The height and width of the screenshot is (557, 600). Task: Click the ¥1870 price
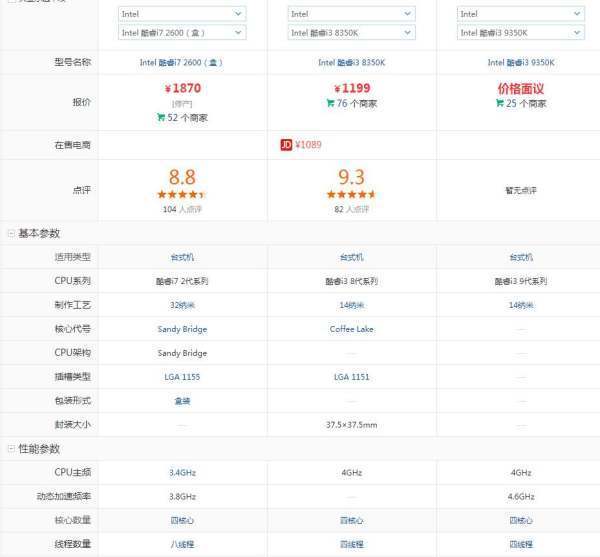click(183, 88)
